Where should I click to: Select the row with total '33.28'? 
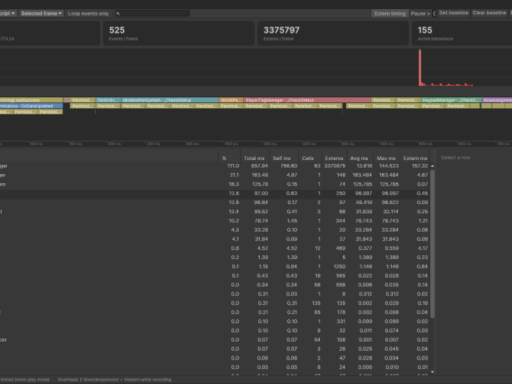[215, 230]
